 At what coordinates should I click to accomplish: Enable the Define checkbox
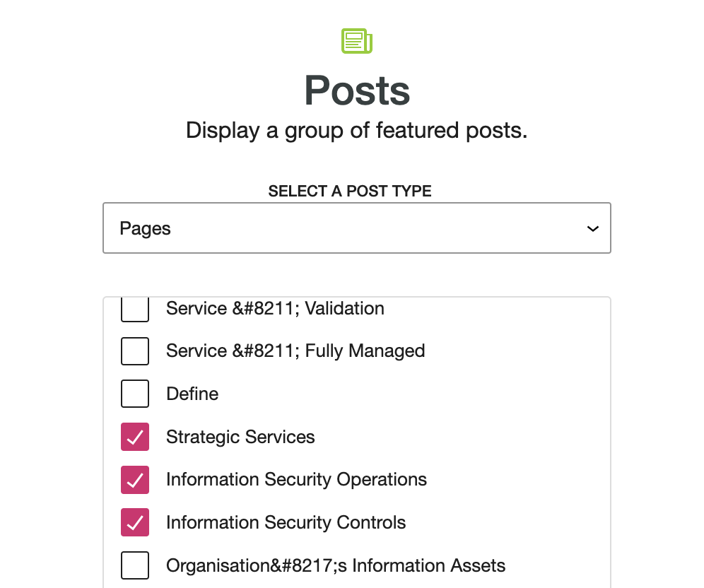(135, 394)
